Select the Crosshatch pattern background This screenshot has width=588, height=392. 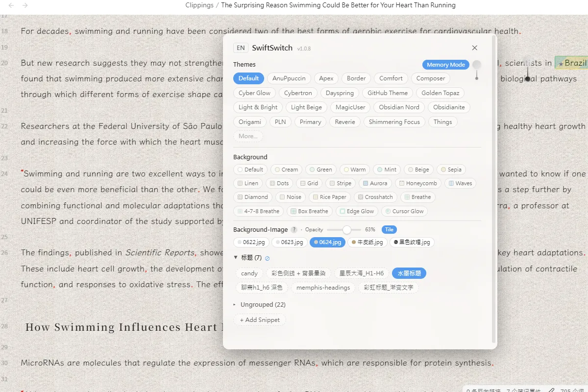click(x=375, y=197)
